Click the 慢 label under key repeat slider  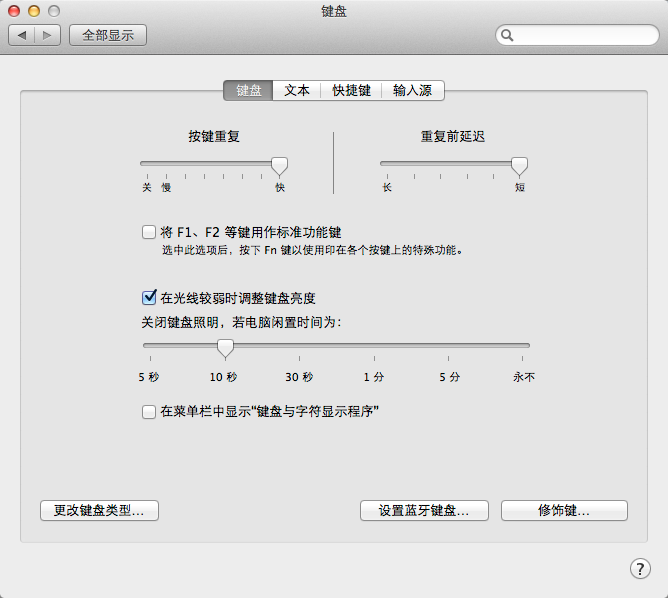click(166, 187)
